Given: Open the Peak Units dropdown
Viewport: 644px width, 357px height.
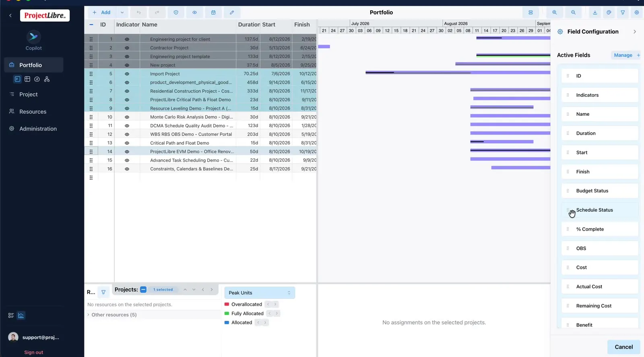Looking at the screenshot, I should (260, 293).
